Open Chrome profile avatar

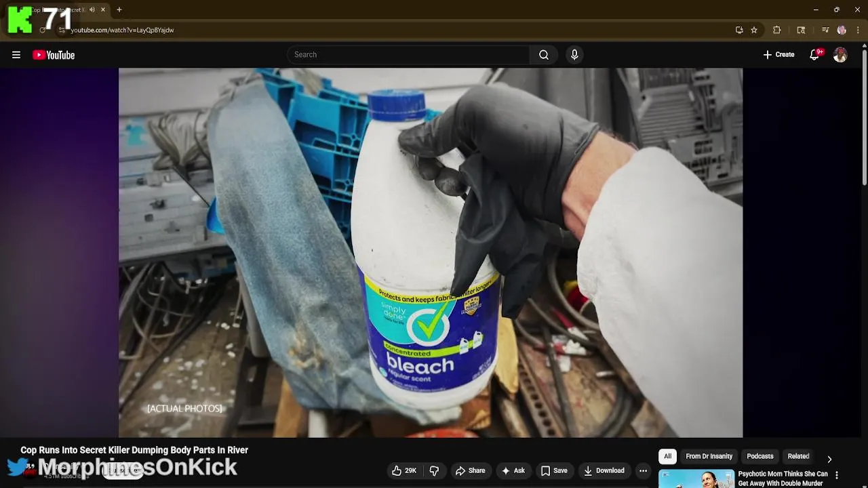(x=842, y=30)
